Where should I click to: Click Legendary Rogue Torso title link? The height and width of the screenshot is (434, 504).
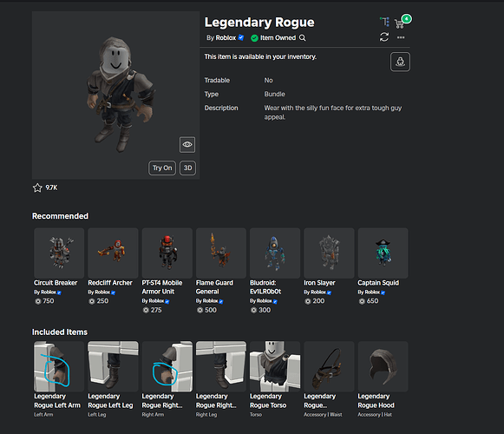pos(268,401)
